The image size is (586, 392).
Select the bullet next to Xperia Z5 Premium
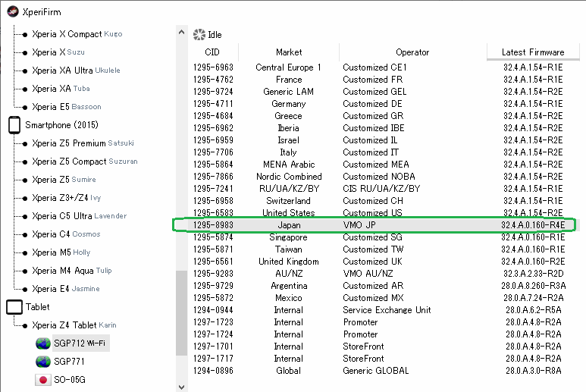25,143
